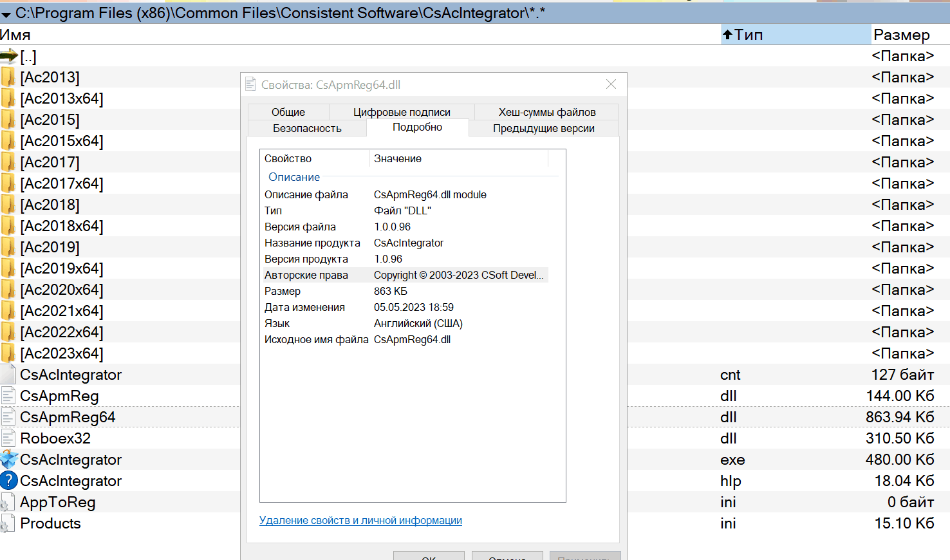950x560 pixels.
Task: Sort files by the Размер column
Action: [x=901, y=35]
